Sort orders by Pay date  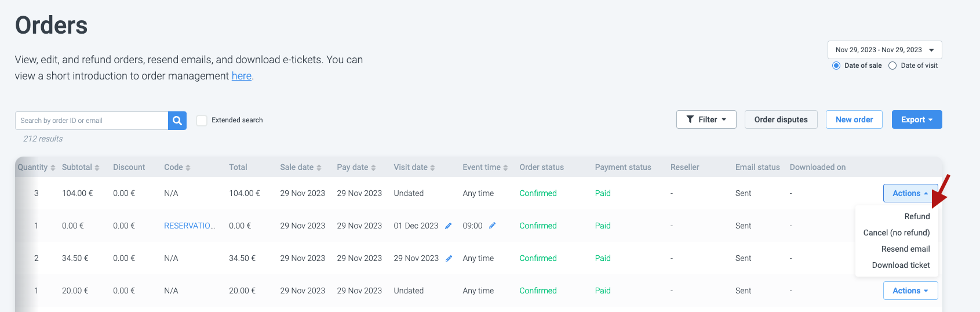[373, 168]
